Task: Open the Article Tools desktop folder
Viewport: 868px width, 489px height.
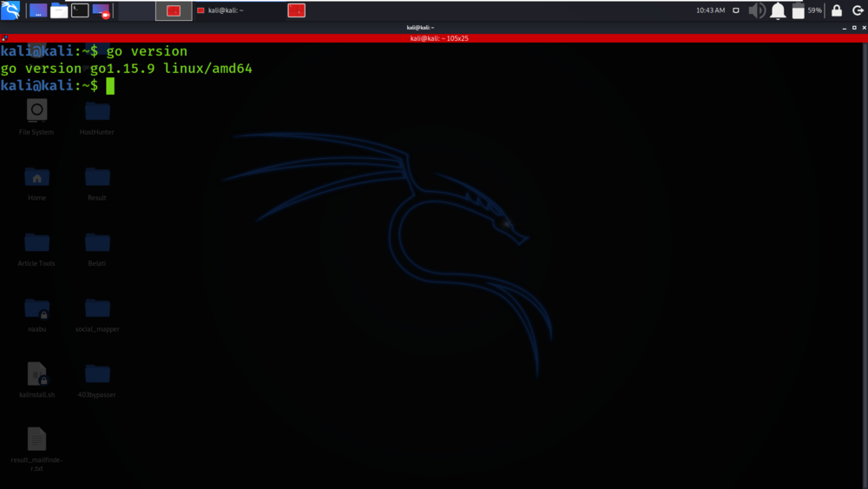Action: coord(36,248)
